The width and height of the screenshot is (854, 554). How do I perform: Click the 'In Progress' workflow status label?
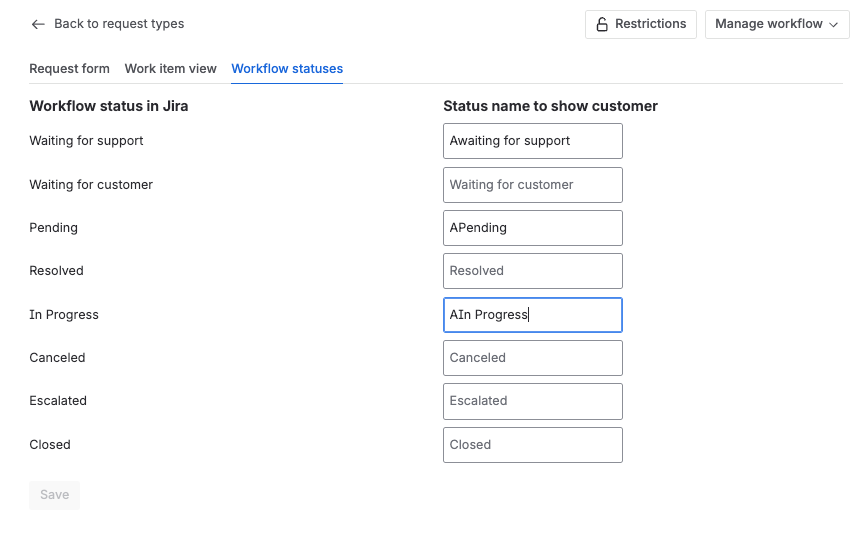tap(64, 315)
